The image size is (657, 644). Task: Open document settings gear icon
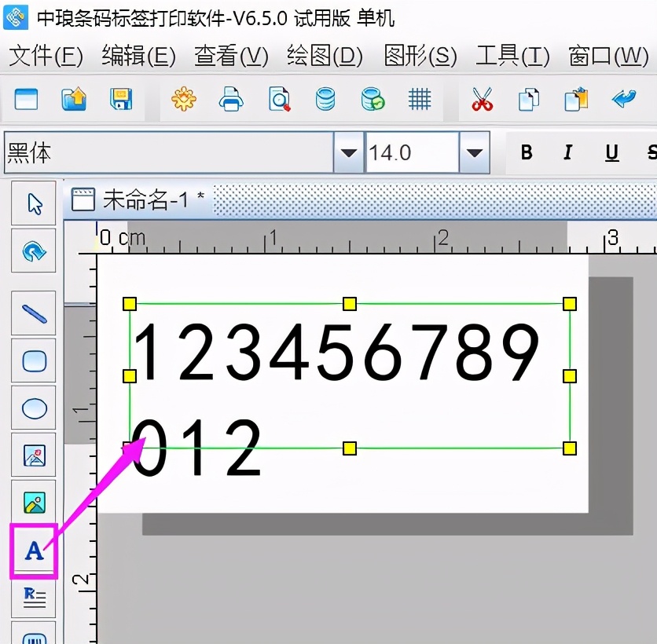[x=184, y=99]
